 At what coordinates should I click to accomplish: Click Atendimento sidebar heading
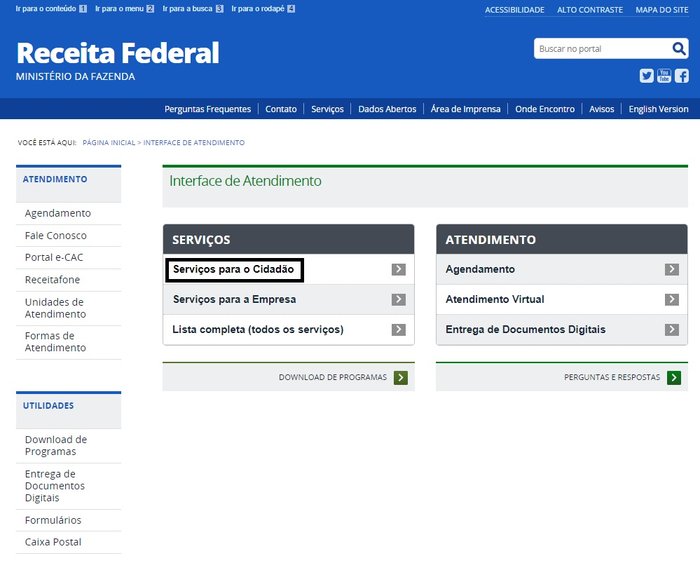55,179
